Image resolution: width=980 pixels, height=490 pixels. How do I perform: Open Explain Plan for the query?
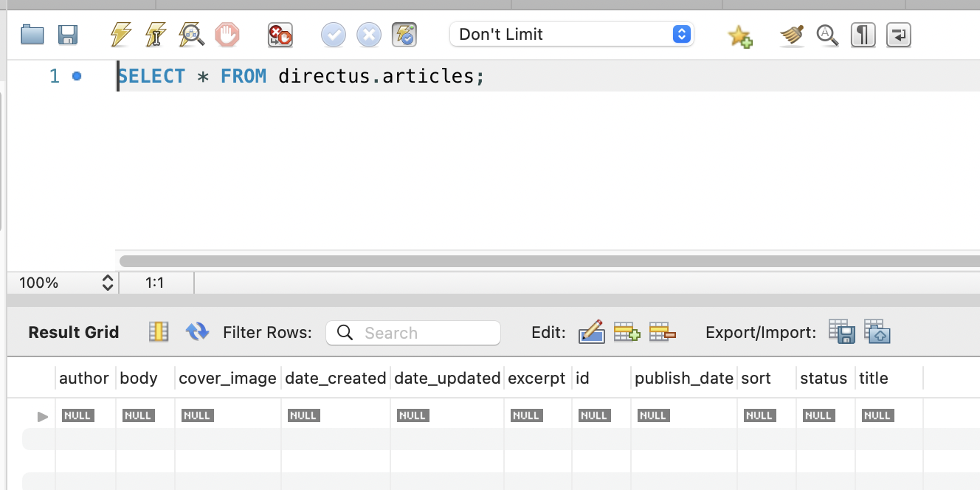click(x=191, y=34)
